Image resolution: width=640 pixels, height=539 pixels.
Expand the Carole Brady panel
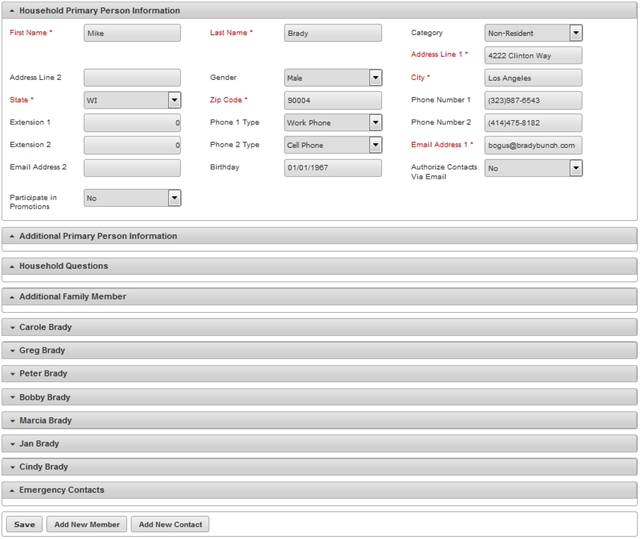[x=319, y=327]
